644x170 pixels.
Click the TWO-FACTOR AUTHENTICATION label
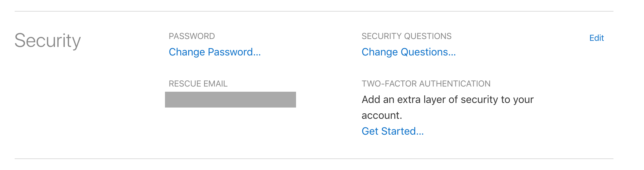pos(426,84)
